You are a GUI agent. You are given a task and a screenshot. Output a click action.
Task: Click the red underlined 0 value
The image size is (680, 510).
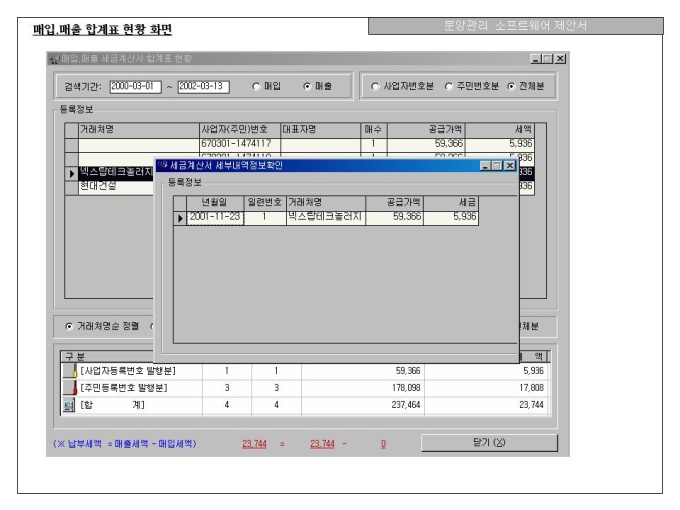click(383, 444)
